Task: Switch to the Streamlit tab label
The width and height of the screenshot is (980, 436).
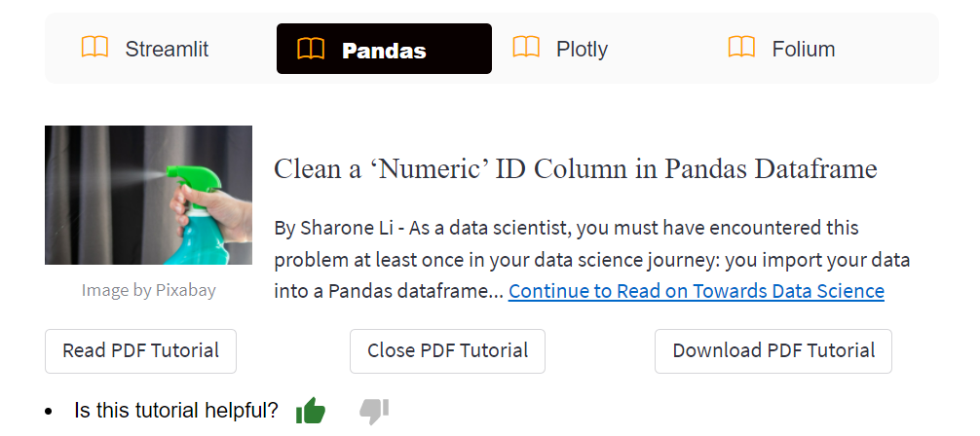Action: click(167, 49)
